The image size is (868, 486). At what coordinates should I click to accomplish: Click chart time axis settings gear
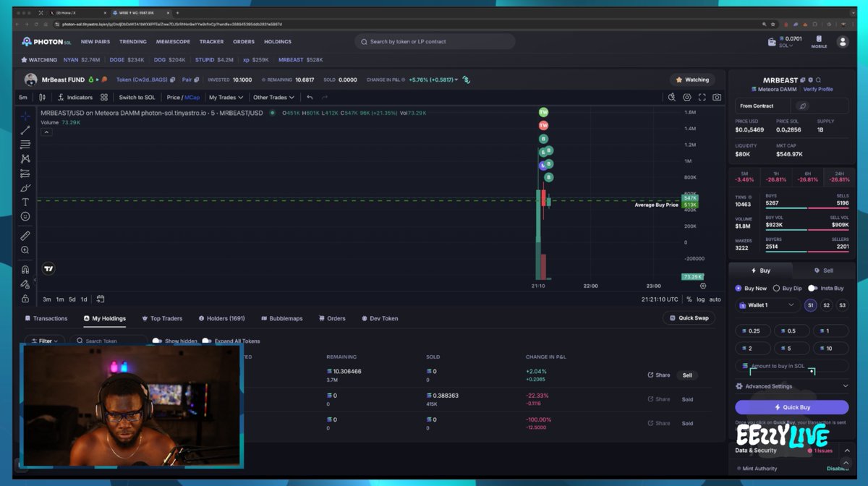703,286
